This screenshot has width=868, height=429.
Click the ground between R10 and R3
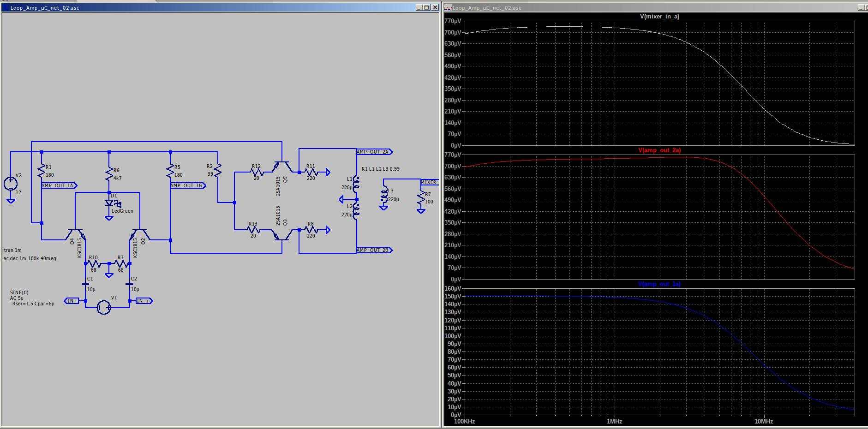click(109, 275)
